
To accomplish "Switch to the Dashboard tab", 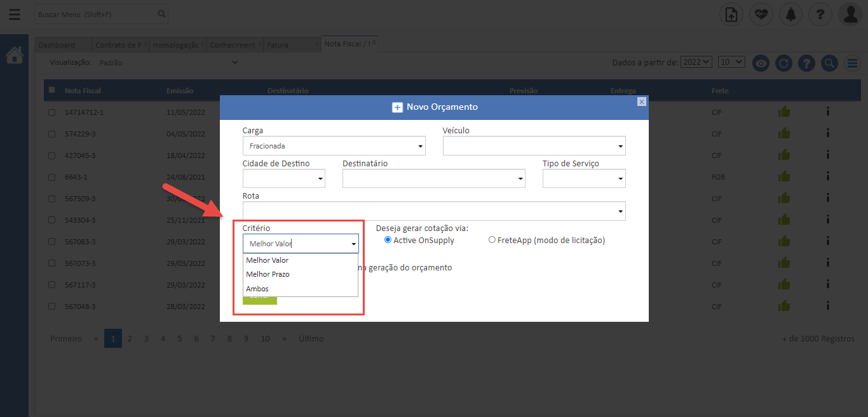I will click(x=57, y=45).
